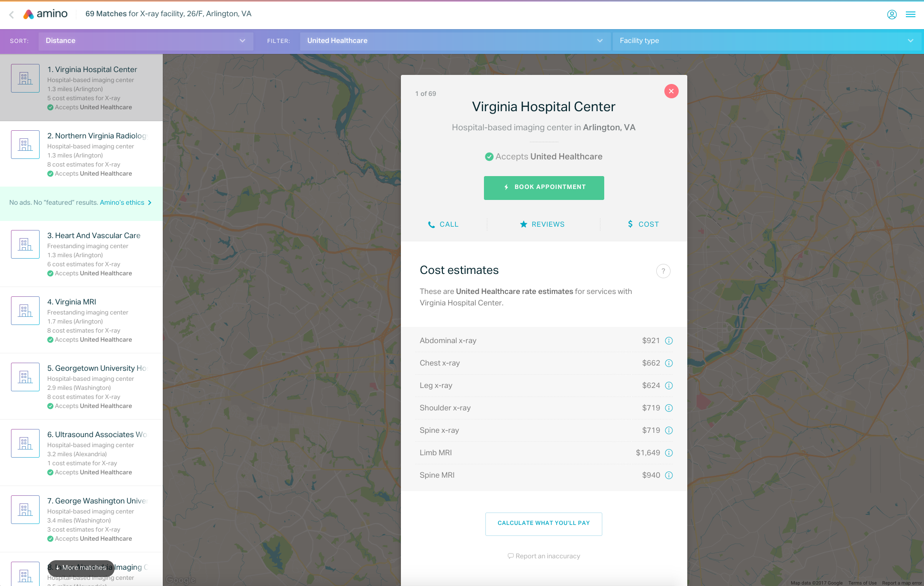Select the Reviews tab

(x=542, y=224)
